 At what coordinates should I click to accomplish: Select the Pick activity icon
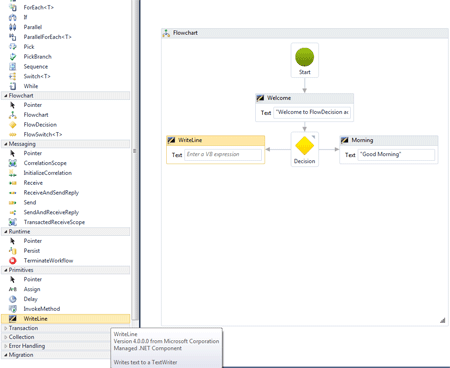pyautogui.click(x=13, y=47)
